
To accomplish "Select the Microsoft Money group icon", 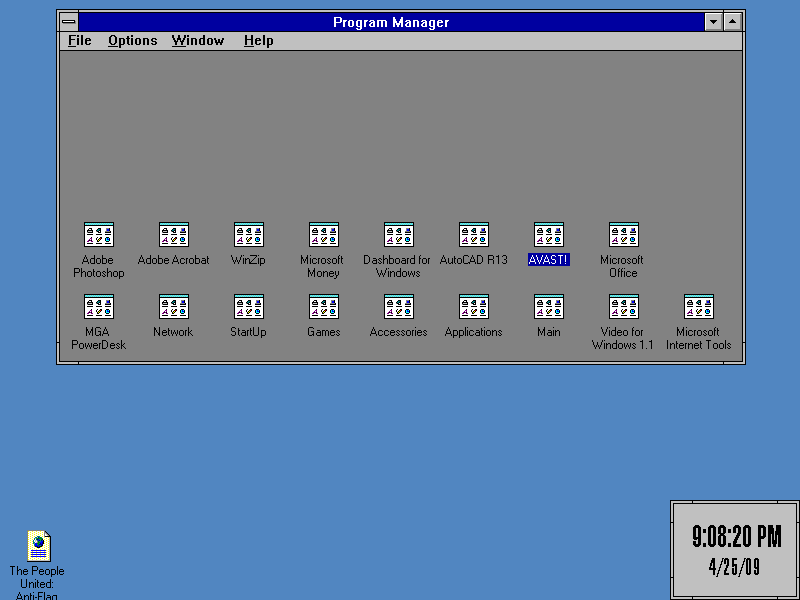I will click(324, 235).
